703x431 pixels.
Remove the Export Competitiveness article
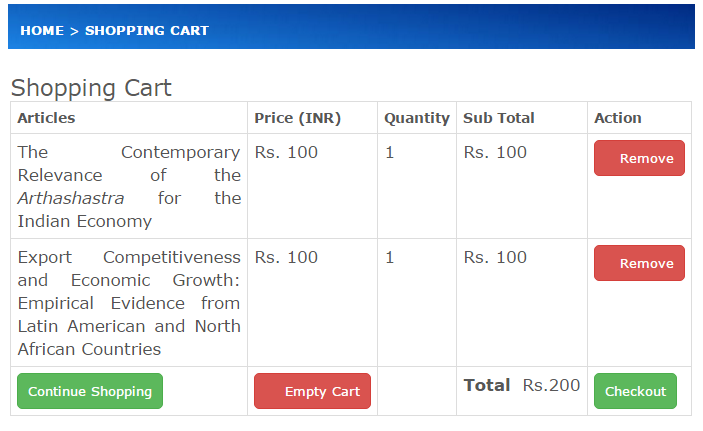[x=639, y=263]
